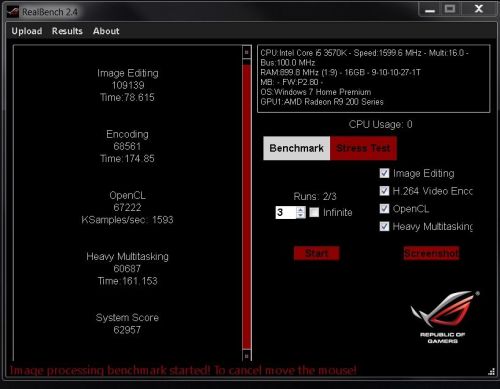This screenshot has height=389, width=500.
Task: Open the Results menu
Action: pyautogui.click(x=67, y=31)
